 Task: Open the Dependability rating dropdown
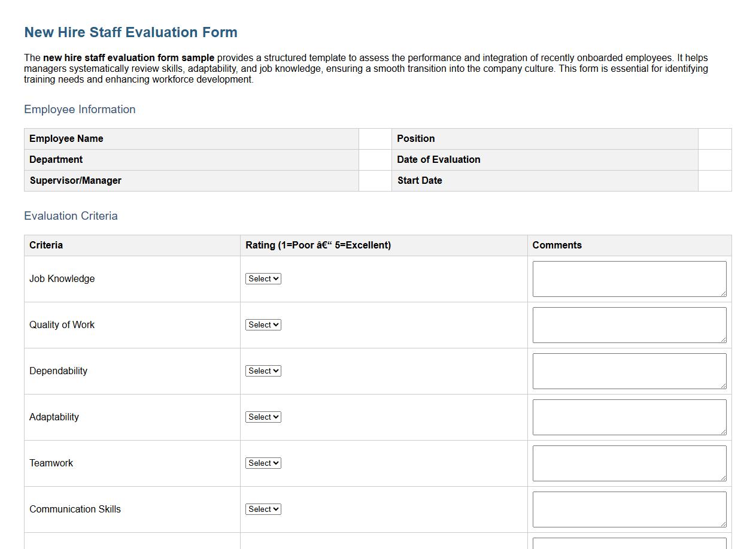pyautogui.click(x=263, y=371)
